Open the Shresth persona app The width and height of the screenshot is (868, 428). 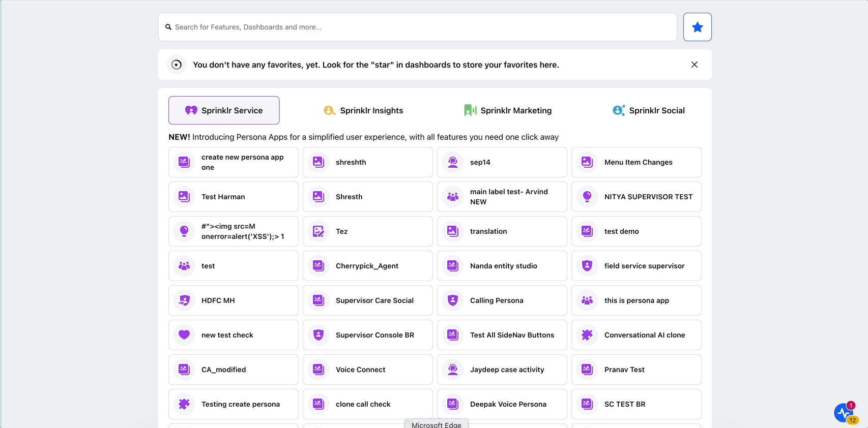368,197
